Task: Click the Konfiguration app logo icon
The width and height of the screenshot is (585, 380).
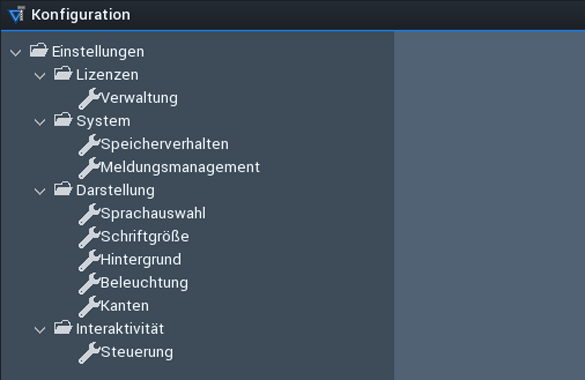Action: pos(17,15)
